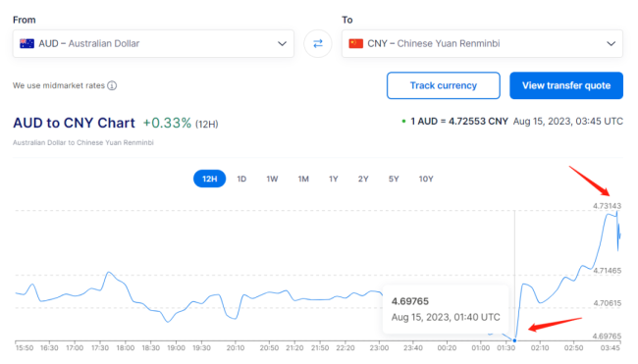Expand the AUD currency dropdown chevron
The width and height of the screenshot is (638, 364).
282,43
